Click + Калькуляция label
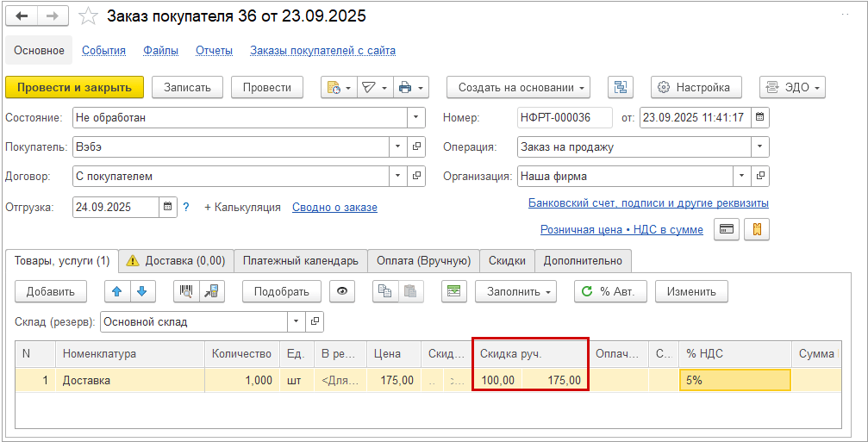The width and height of the screenshot is (868, 442). click(242, 208)
